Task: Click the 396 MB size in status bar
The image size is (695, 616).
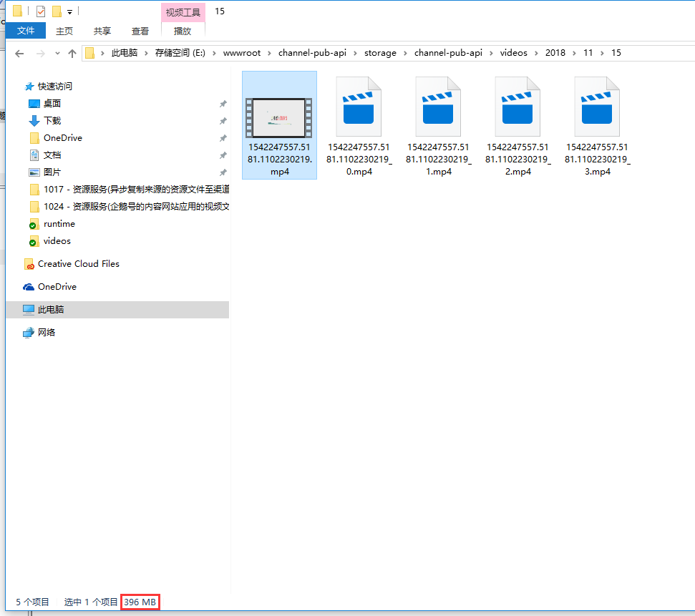Action: pos(140,602)
